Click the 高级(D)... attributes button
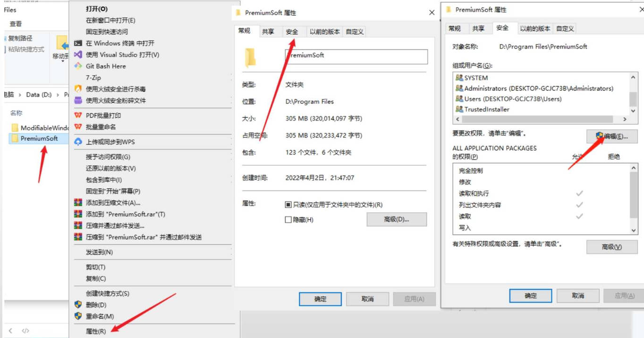644x338 pixels. tap(397, 219)
